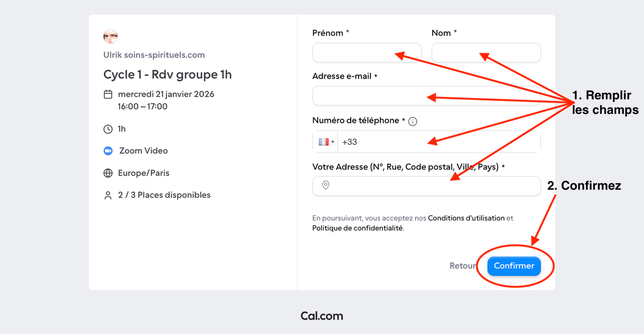Click the host avatar photo
Viewport: 644px width, 334px height.
[x=111, y=36]
